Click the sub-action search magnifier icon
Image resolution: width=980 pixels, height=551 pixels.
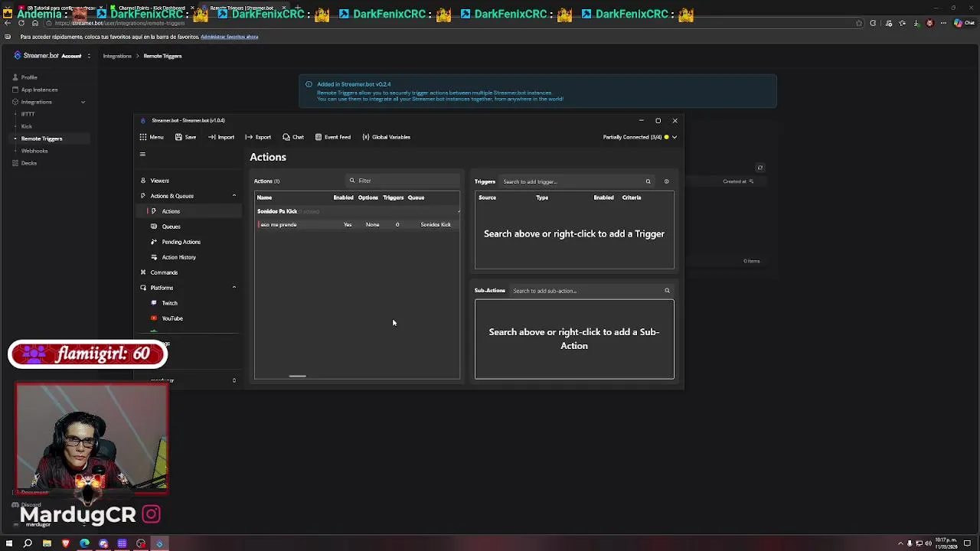[667, 291]
